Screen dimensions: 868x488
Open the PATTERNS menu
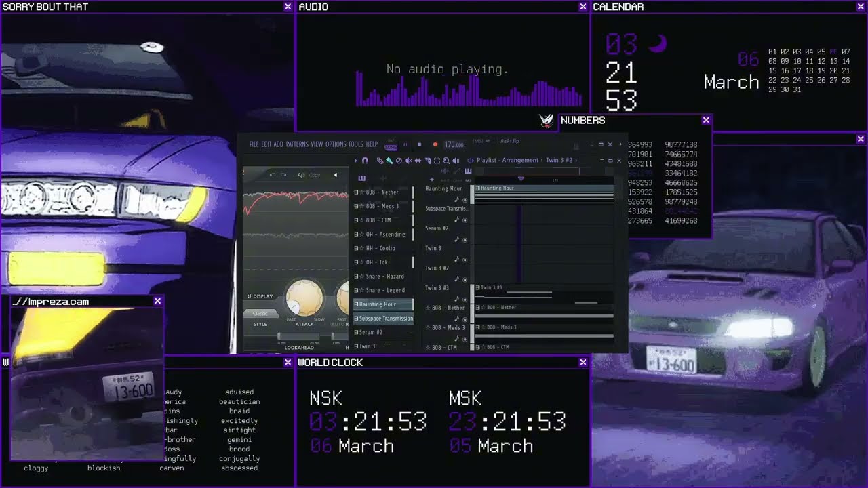(297, 144)
